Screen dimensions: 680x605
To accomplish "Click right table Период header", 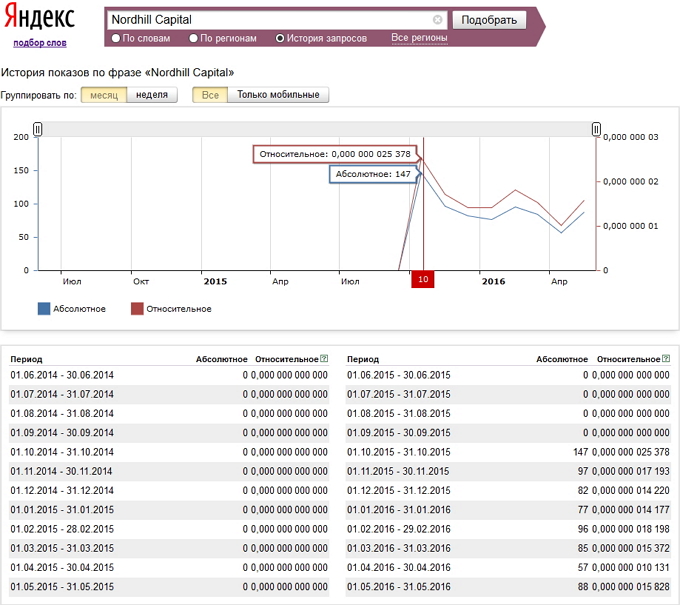I will click(363, 359).
